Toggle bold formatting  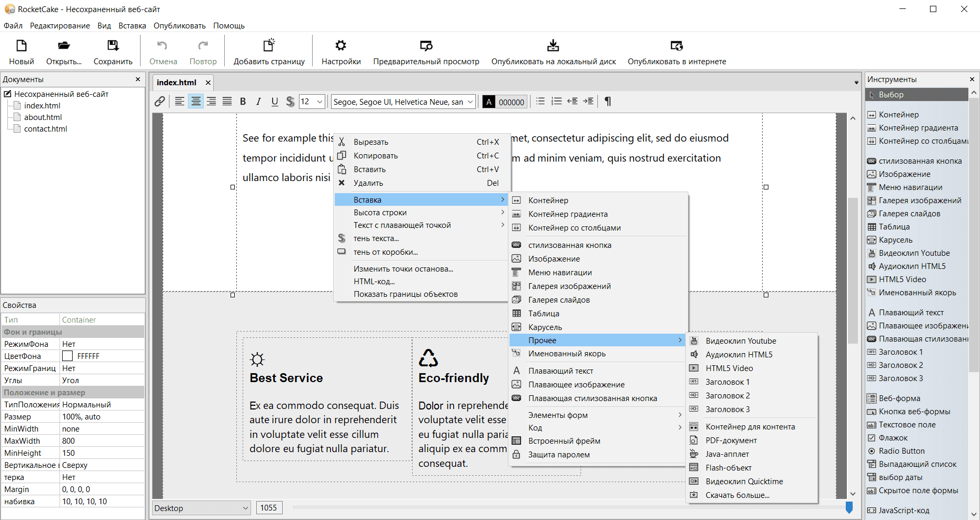point(243,102)
